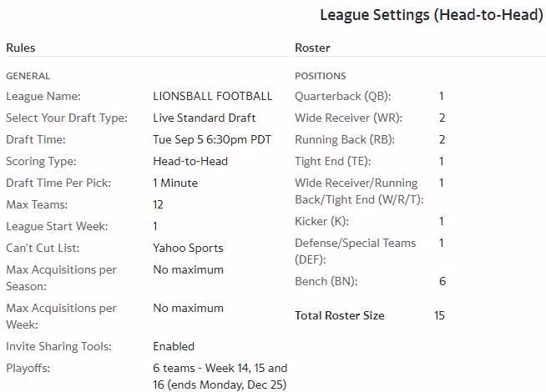Click the Max Teams value 12
The width and height of the screenshot is (546, 392).
(158, 204)
